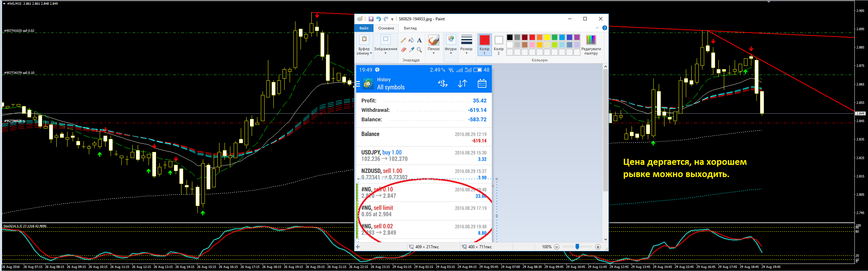The image size is (868, 271).
Task: Select the Eraser tool
Action: [403, 50]
